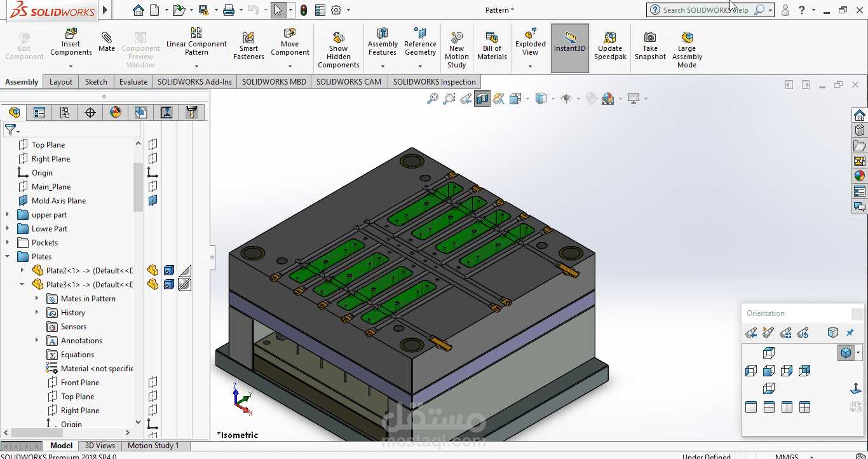The image size is (868, 459).
Task: Switch to Sketch tab
Action: pos(96,82)
